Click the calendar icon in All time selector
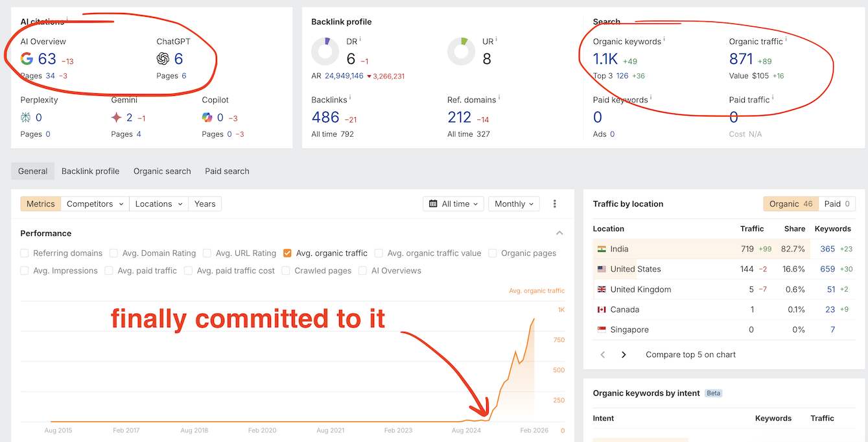The width and height of the screenshot is (868, 442). coord(434,204)
